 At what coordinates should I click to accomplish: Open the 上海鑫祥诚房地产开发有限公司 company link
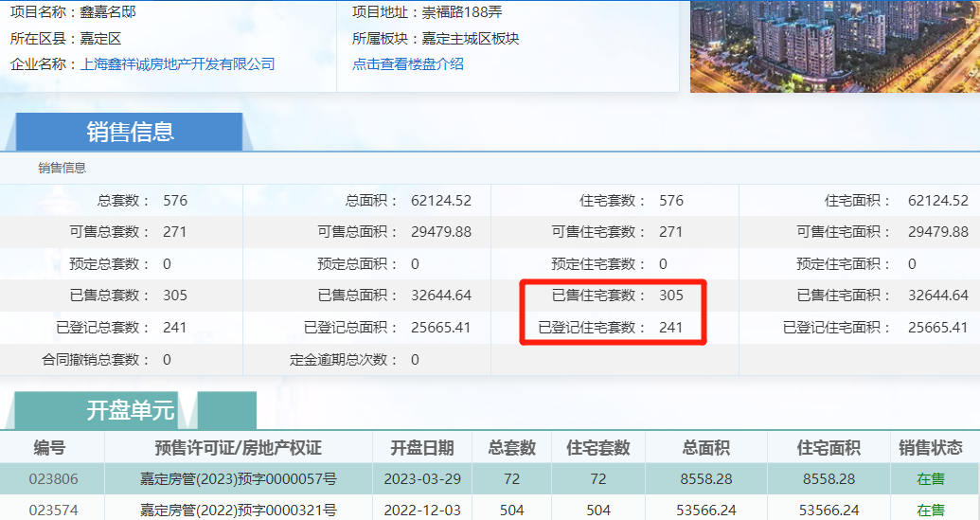point(177,63)
